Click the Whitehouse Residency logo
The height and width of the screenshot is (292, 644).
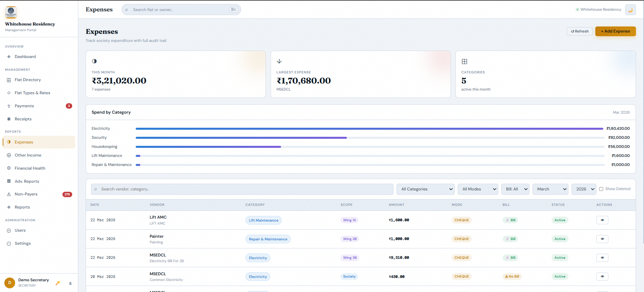(11, 12)
